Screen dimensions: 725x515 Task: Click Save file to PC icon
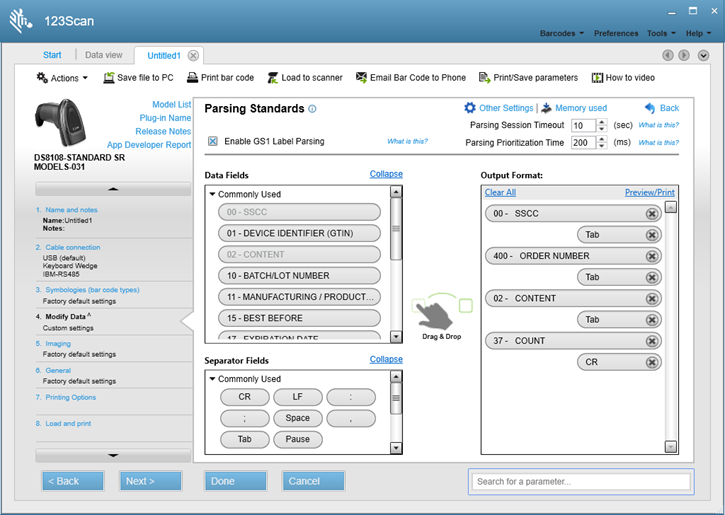click(x=109, y=78)
